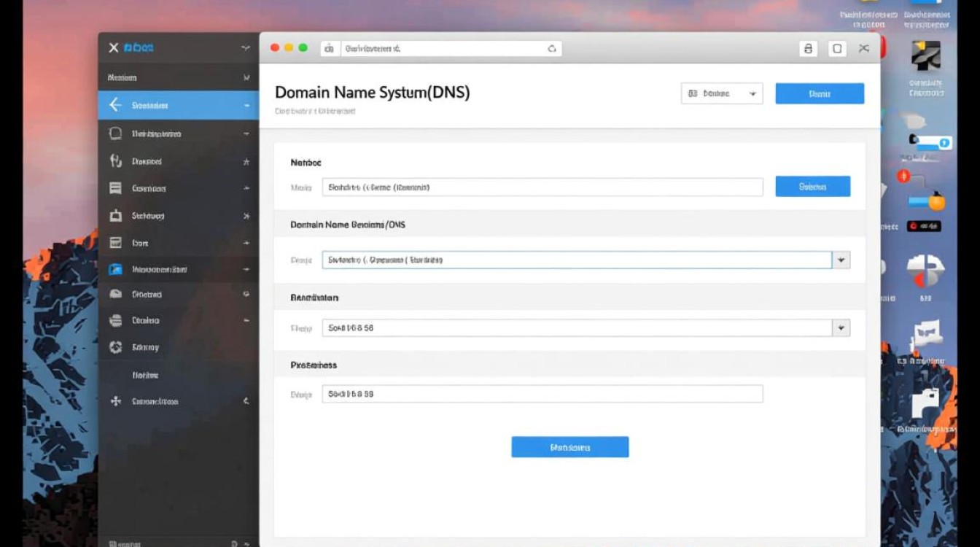Image resolution: width=980 pixels, height=547 pixels.
Task: Select the document list icon in the sidebar
Action: point(117,188)
